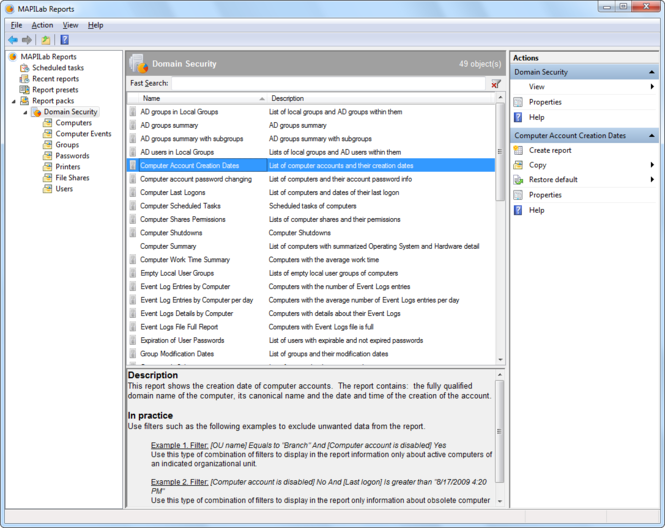
Task: Clear the filter with the red X funnel icon
Action: [496, 84]
